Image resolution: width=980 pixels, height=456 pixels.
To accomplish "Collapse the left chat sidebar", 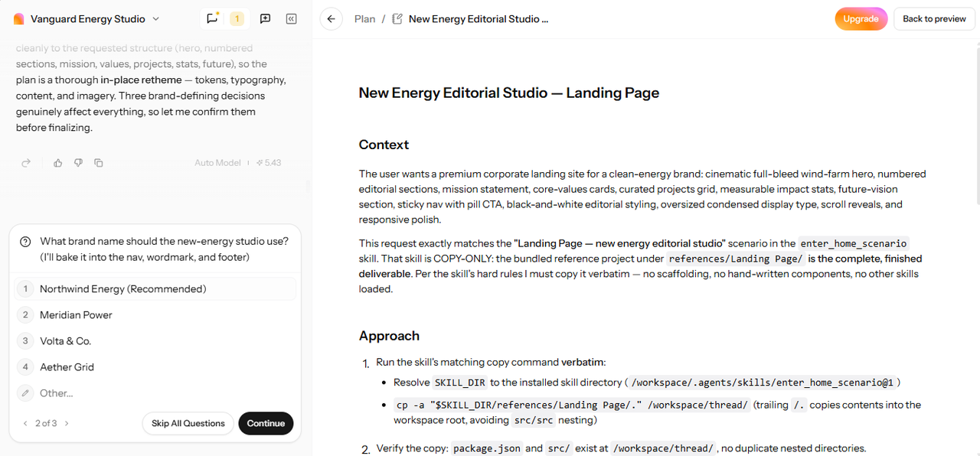I will (x=292, y=19).
